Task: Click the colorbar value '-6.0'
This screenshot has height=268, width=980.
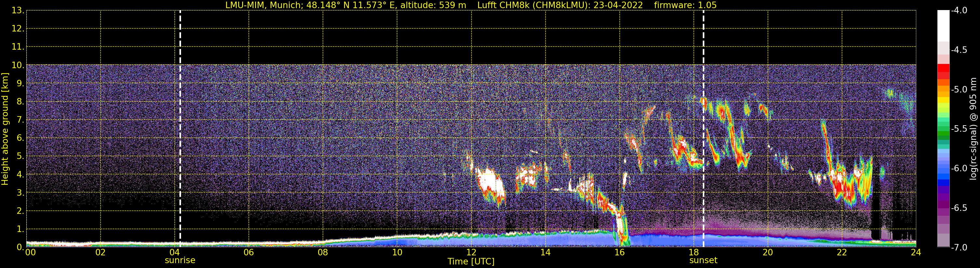Action: point(959,168)
